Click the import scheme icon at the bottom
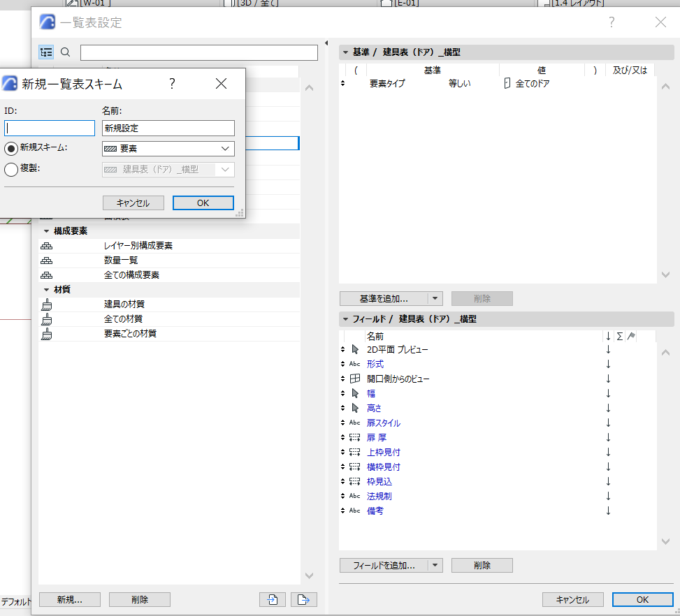Viewport: 680px width, 616px height. click(273, 599)
